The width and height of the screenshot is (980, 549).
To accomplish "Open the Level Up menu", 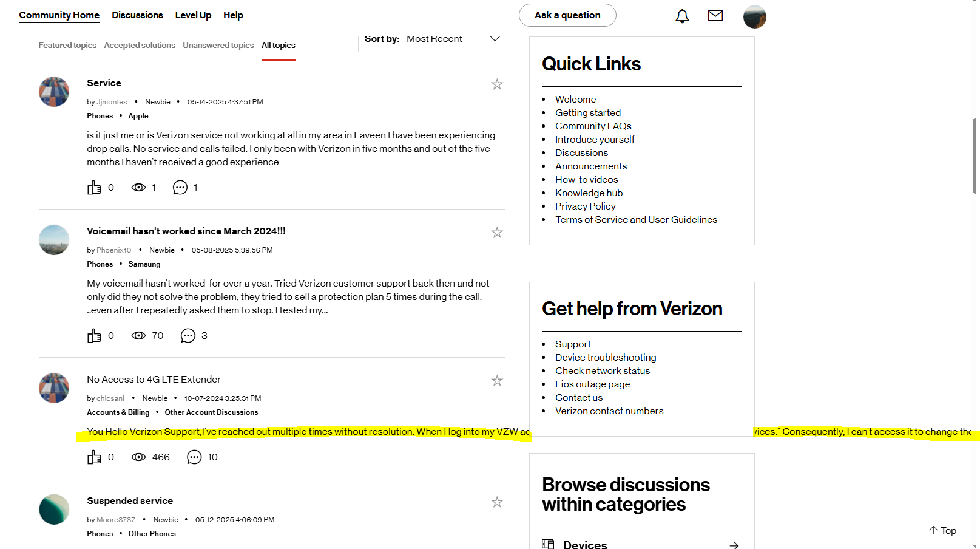I will tap(193, 15).
